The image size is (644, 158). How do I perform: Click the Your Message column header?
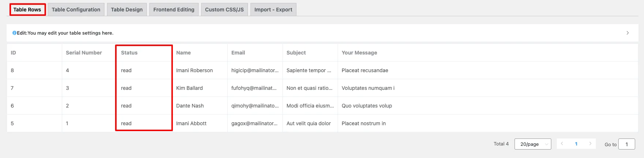tap(359, 53)
